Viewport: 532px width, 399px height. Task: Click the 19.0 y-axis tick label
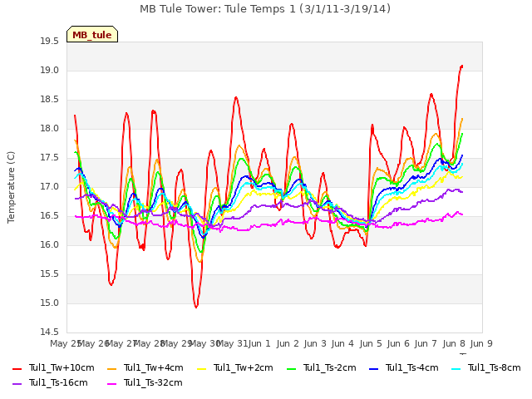(x=50, y=70)
